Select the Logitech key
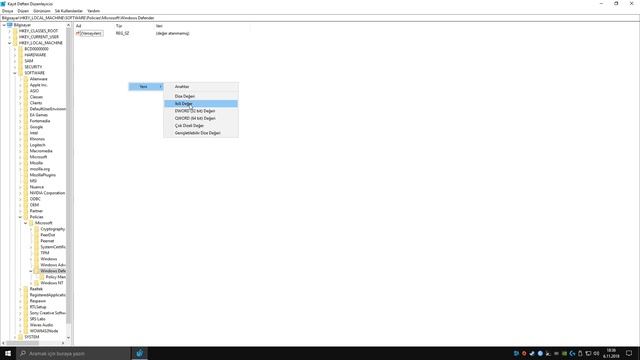 (37, 145)
